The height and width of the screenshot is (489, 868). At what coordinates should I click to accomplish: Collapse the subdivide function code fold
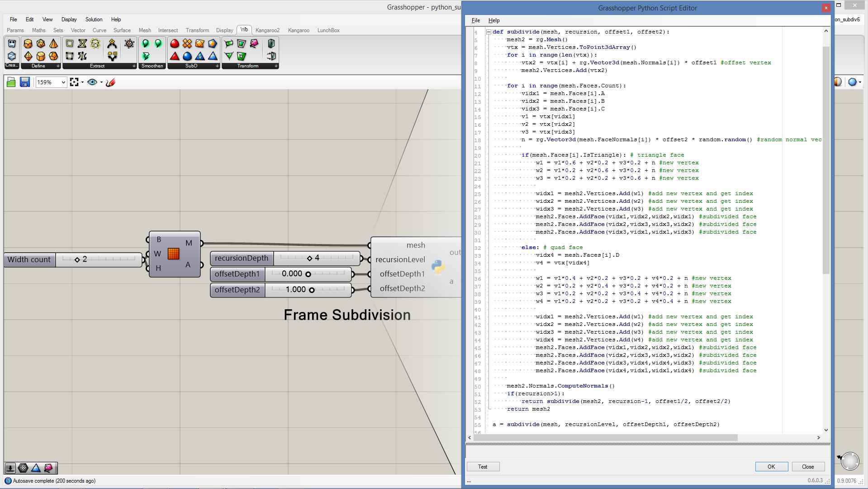pos(489,32)
